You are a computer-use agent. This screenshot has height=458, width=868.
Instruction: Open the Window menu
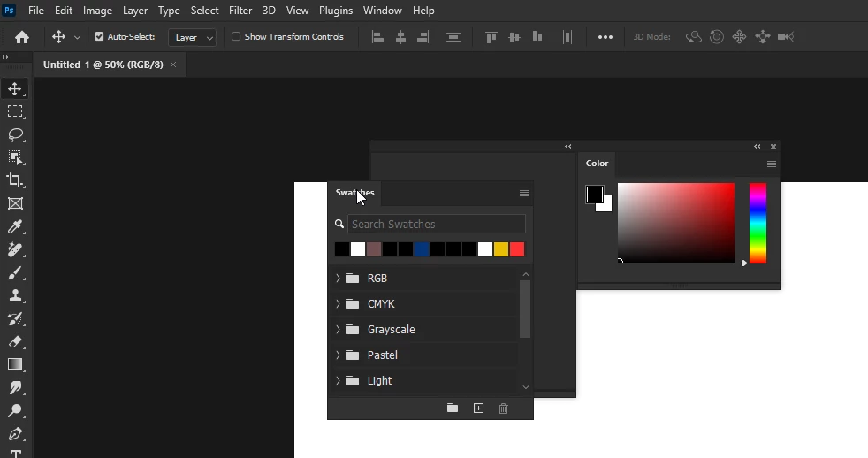click(x=383, y=11)
